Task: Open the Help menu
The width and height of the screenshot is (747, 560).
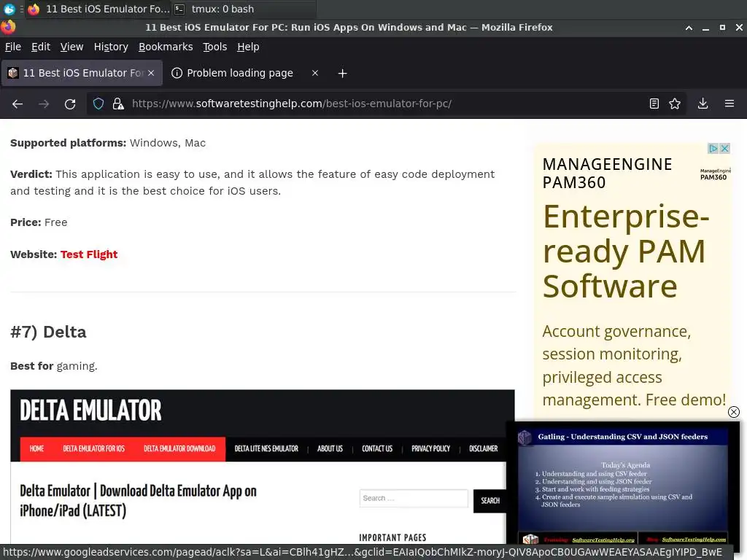Action: [x=248, y=47]
